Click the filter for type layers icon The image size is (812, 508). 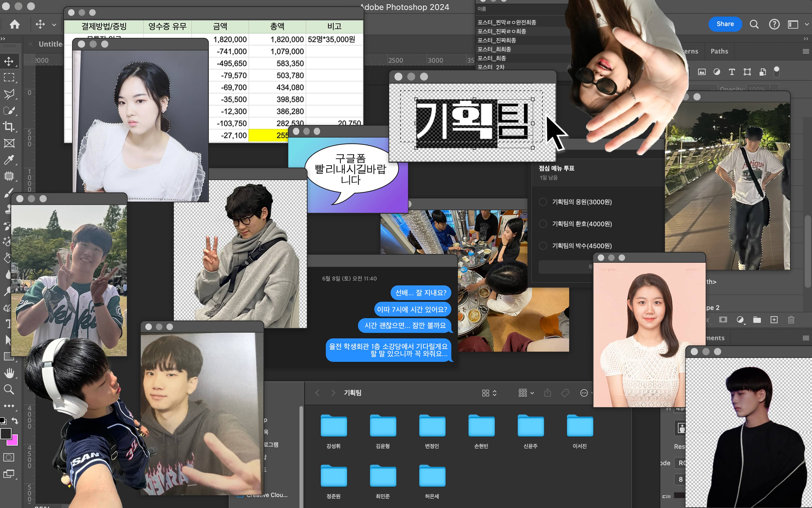[x=732, y=72]
